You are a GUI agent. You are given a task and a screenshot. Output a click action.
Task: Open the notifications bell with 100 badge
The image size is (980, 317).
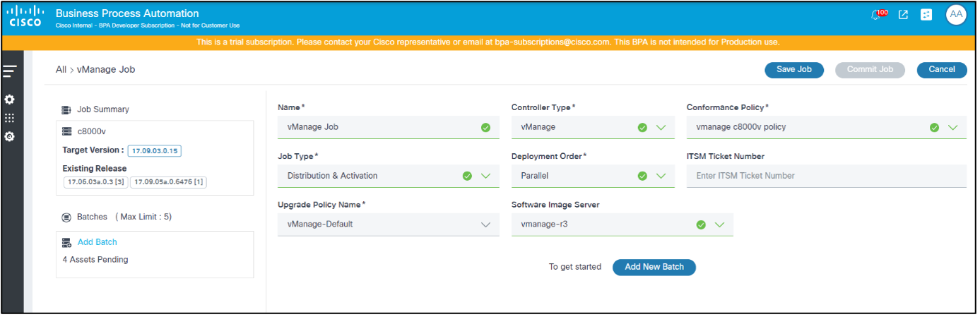(x=880, y=14)
